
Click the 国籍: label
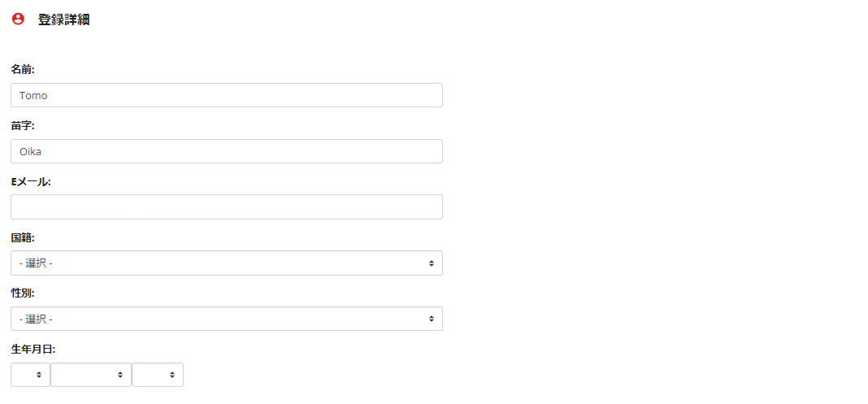coord(23,237)
